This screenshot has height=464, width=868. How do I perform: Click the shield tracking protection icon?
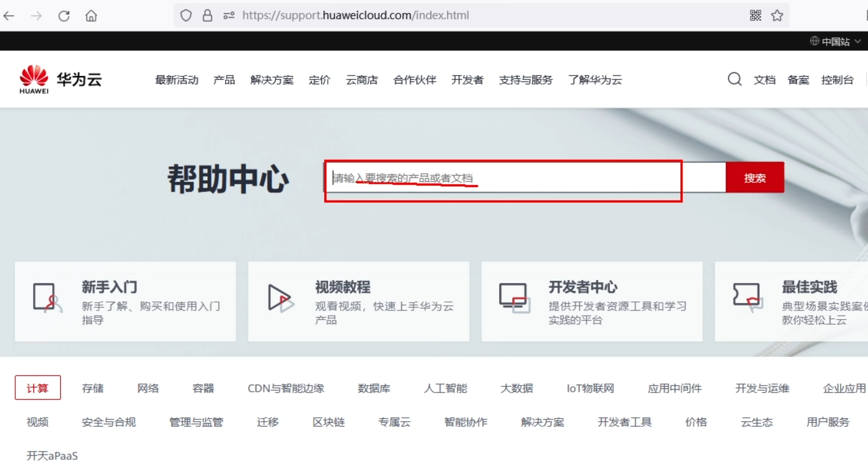(x=186, y=15)
